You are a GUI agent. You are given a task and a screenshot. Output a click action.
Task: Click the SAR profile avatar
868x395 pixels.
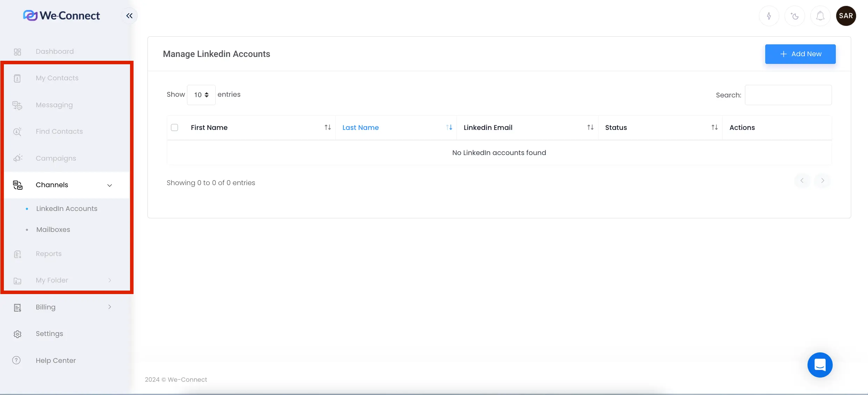click(846, 16)
